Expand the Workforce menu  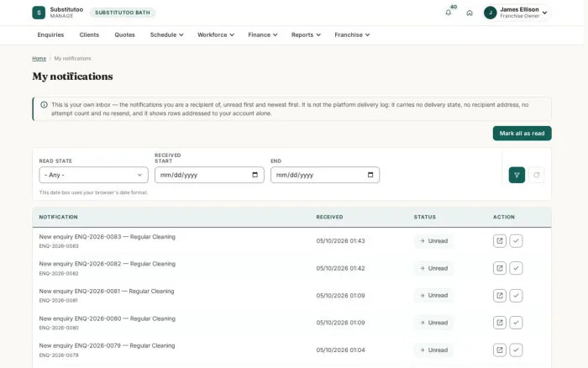(x=216, y=35)
